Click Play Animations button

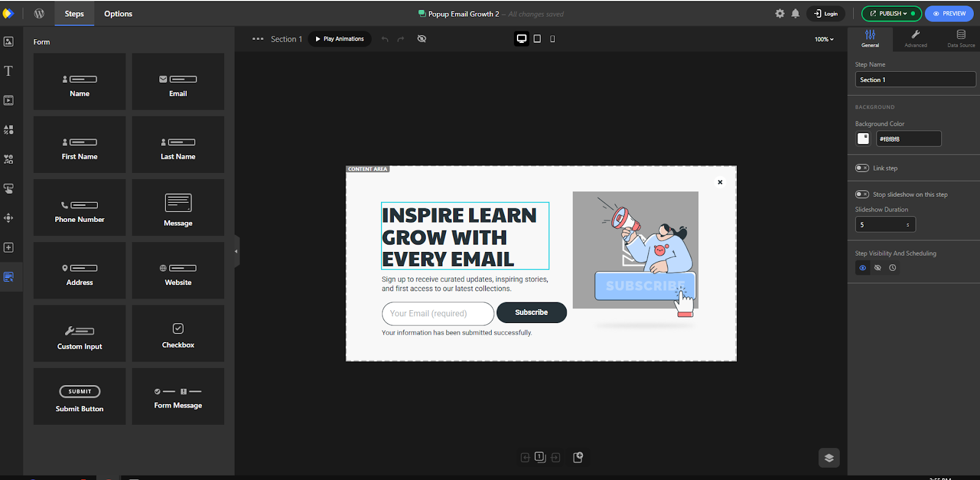340,39
